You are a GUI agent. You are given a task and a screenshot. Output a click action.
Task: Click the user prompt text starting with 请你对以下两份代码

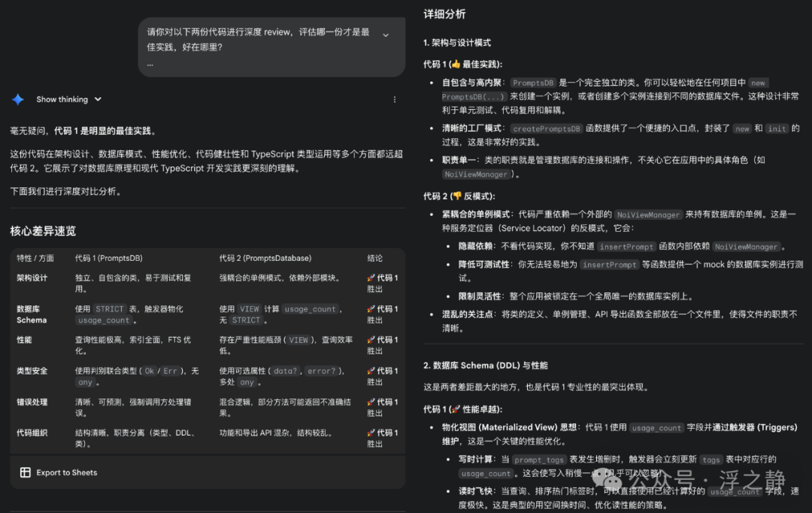258,39
